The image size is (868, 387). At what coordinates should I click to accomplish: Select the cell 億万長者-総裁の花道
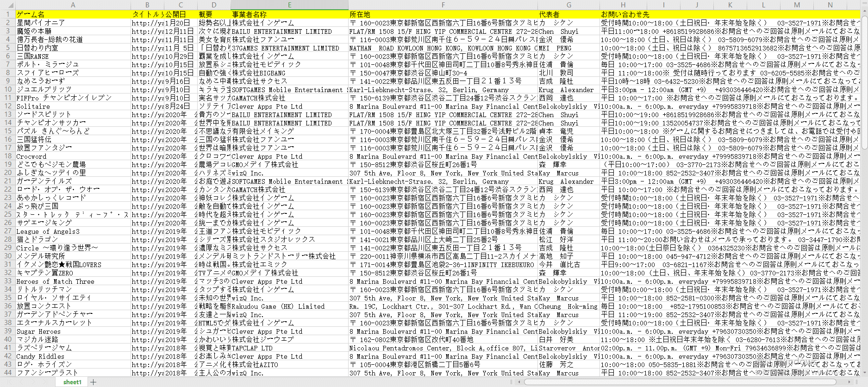(73, 39)
